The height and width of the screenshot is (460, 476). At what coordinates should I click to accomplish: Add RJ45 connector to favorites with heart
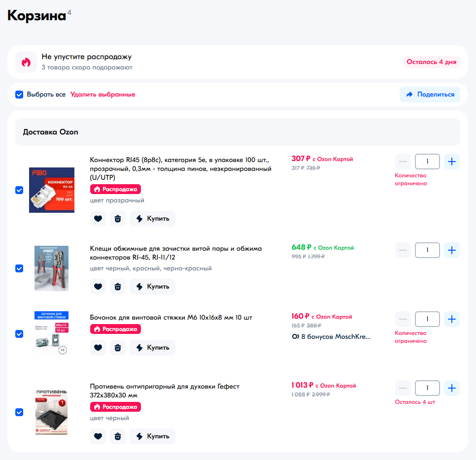click(98, 219)
